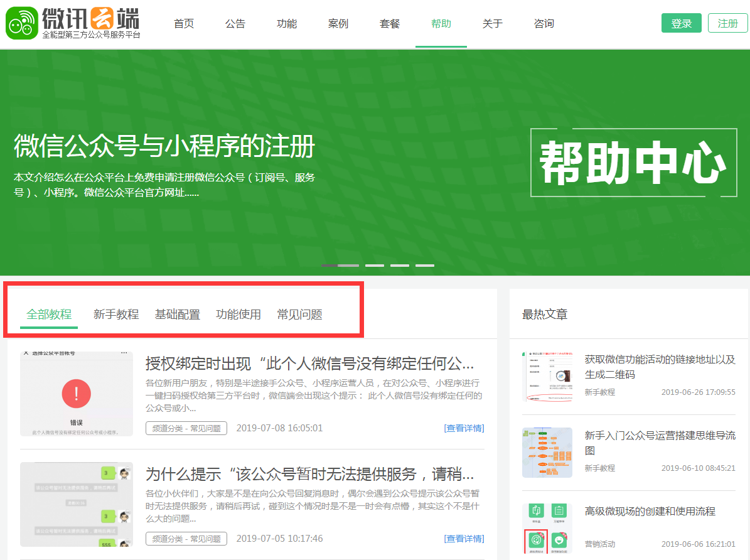Screen dimensions: 750x560
Task: Open the mind map thumbnail in 最热文章
Action: tap(547, 453)
